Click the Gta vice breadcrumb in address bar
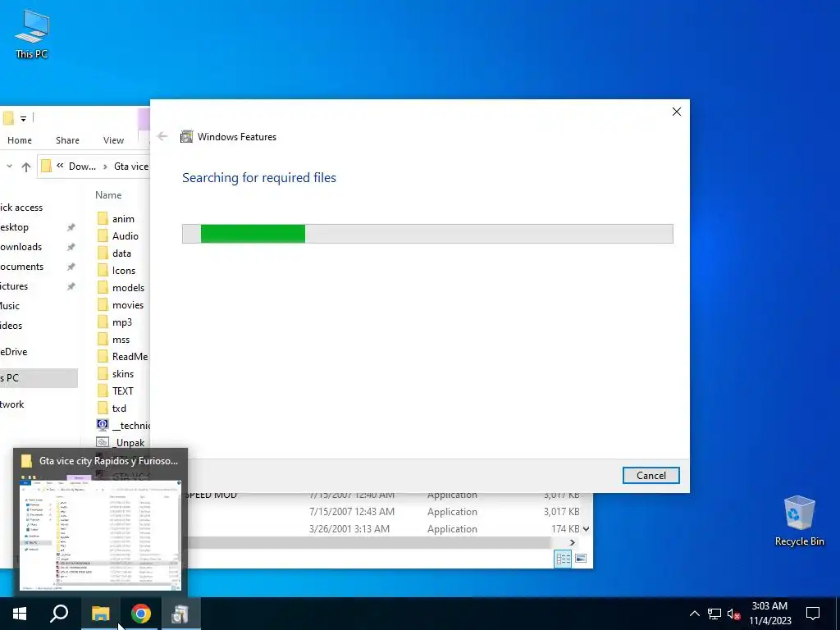 (130, 167)
